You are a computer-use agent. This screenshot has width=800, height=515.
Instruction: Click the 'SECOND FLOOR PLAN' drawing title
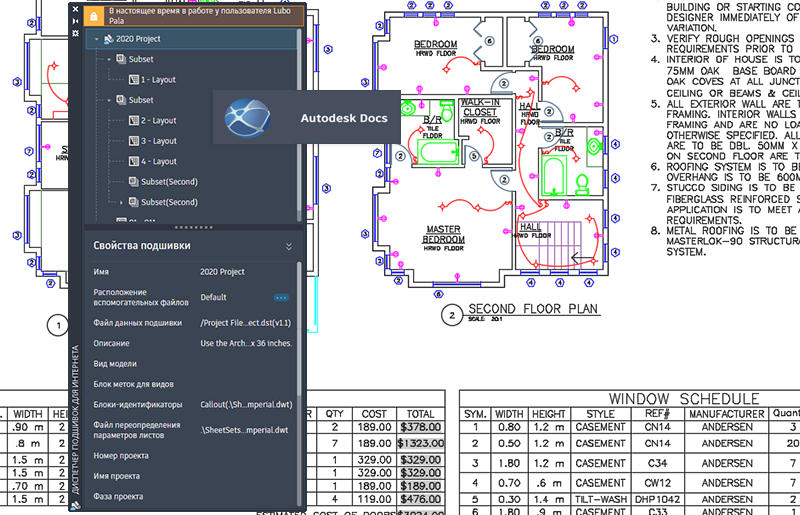(533, 309)
